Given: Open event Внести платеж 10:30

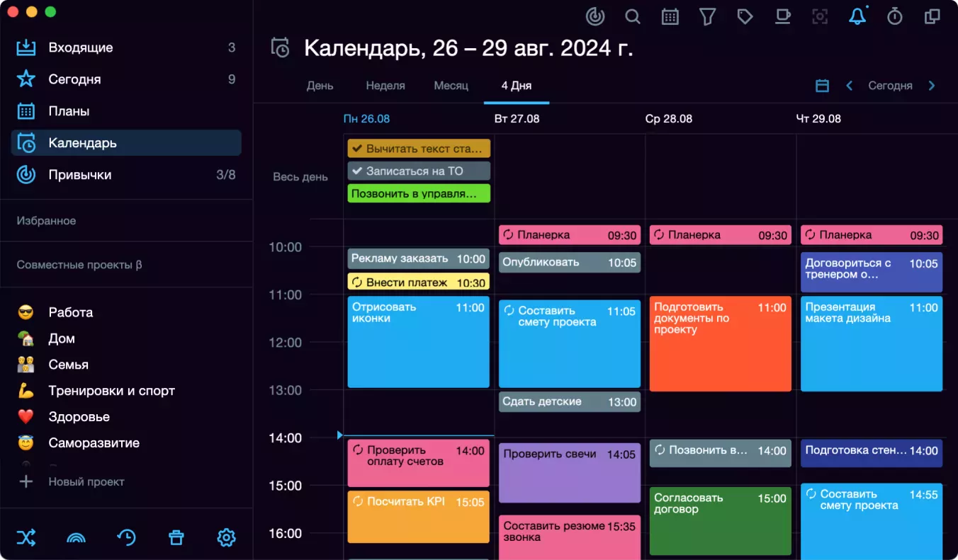Looking at the screenshot, I should [419, 282].
